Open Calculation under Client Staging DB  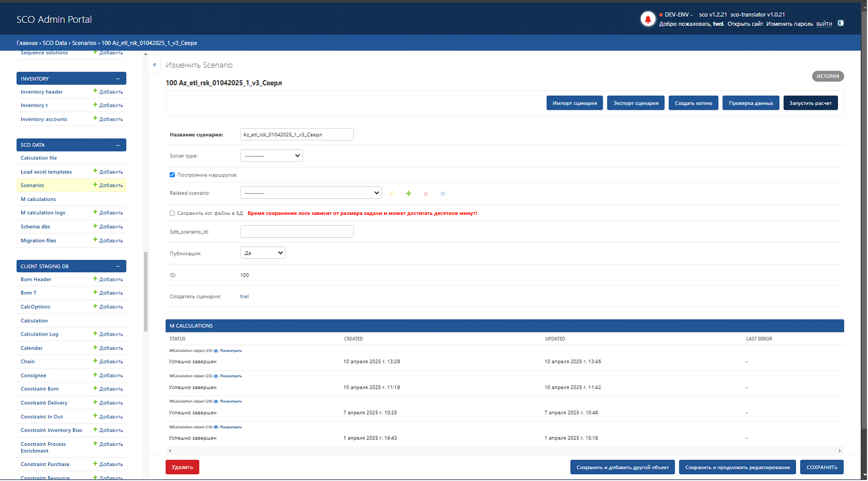click(x=34, y=321)
